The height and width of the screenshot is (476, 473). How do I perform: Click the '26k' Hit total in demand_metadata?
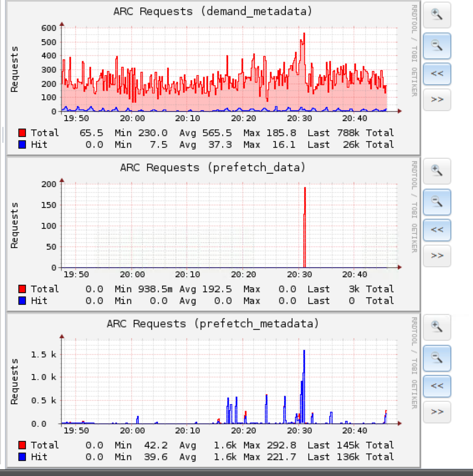coord(351,144)
